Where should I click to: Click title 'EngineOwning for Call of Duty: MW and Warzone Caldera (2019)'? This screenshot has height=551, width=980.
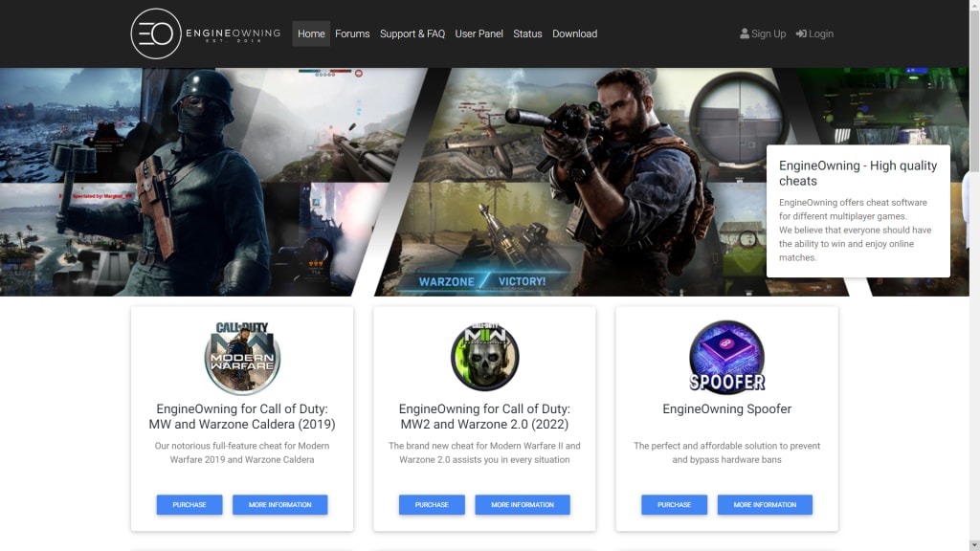(242, 417)
